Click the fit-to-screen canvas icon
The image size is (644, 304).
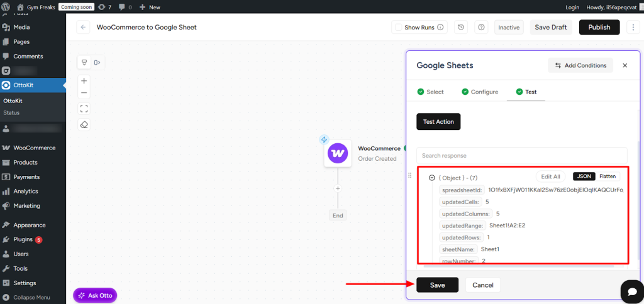[x=84, y=109]
